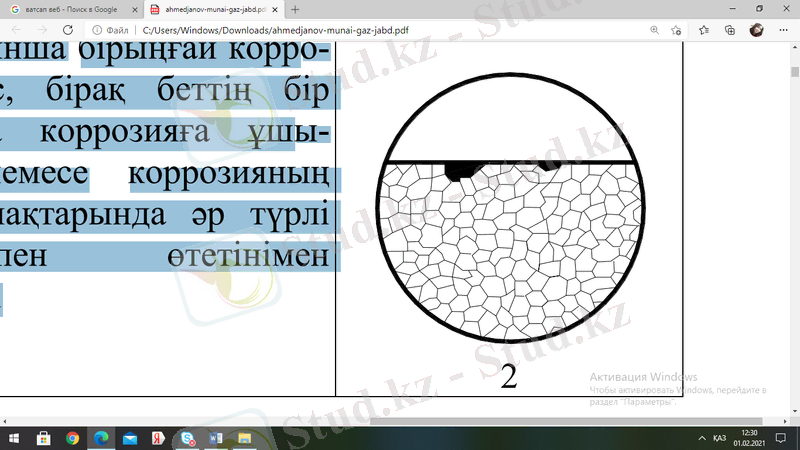The image size is (800, 450).
Task: Launch Microsoft Store from taskbar
Action: (43, 438)
